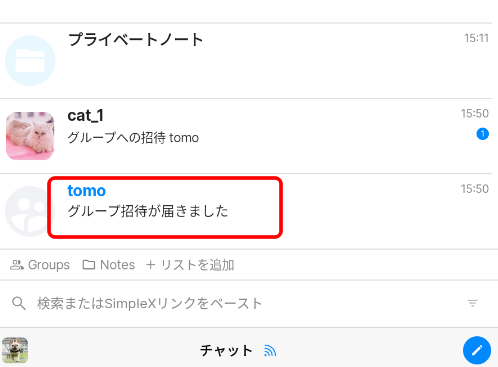
Task: Click the search magnifier icon
Action: (19, 303)
